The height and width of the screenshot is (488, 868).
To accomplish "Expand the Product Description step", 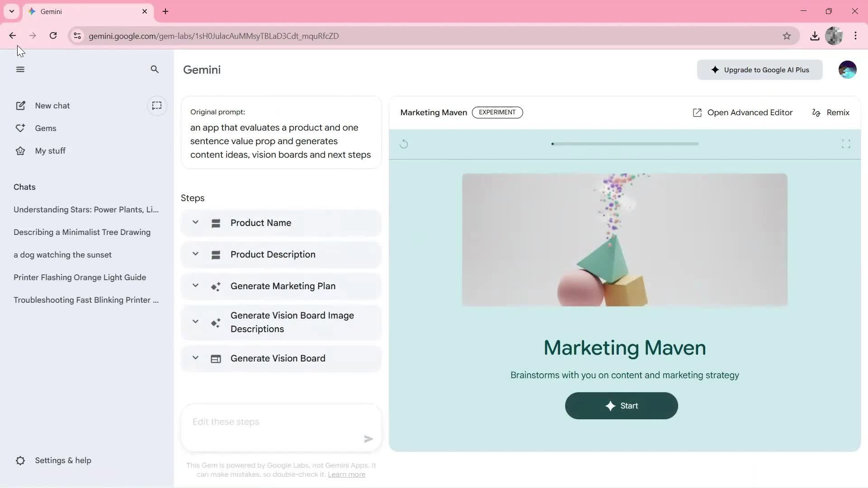I will point(195,254).
